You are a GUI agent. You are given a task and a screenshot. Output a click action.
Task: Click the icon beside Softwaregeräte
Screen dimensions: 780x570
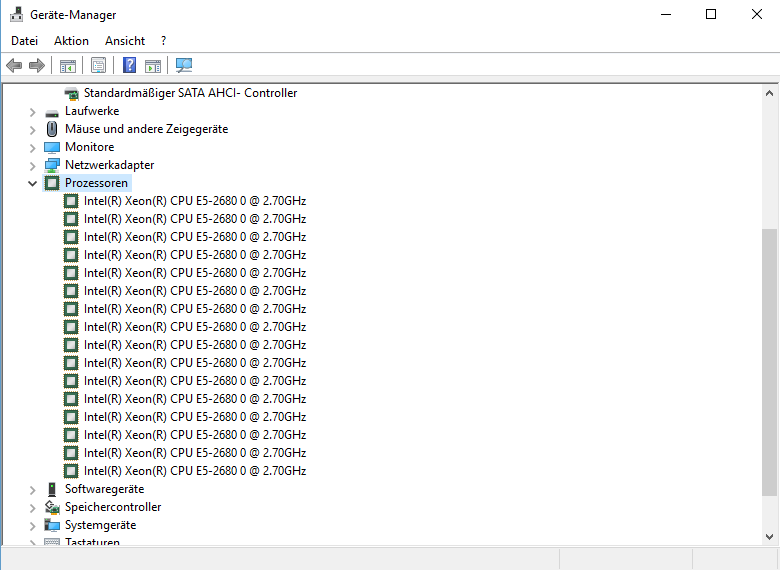coord(52,489)
